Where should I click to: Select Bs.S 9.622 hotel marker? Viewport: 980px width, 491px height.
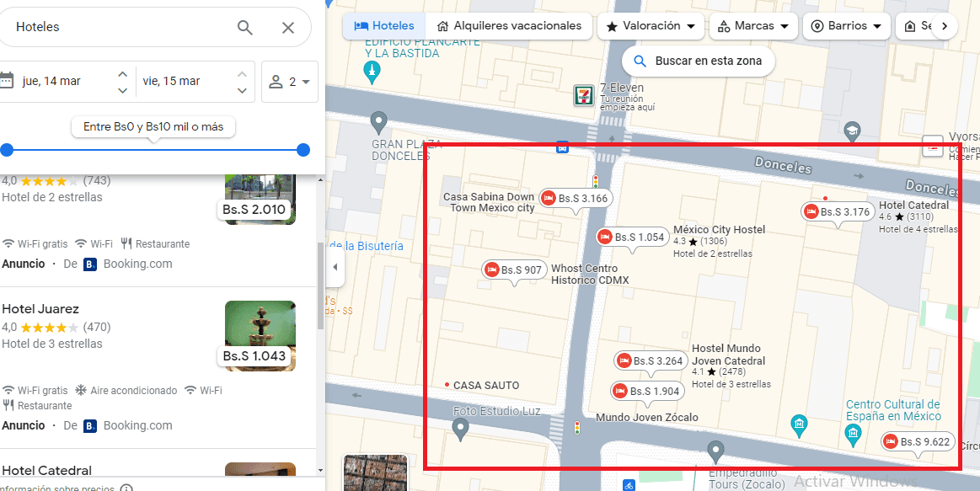coord(918,441)
